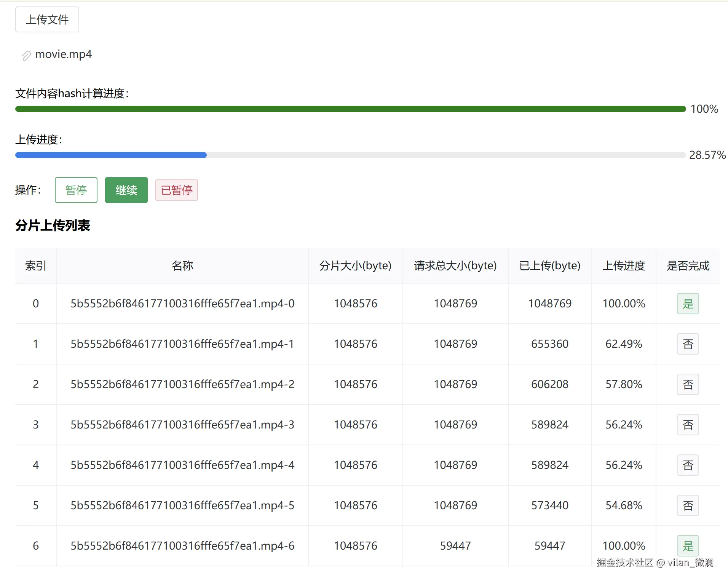
Task: Select chunk name ending in mp4-2
Action: pyautogui.click(x=182, y=384)
